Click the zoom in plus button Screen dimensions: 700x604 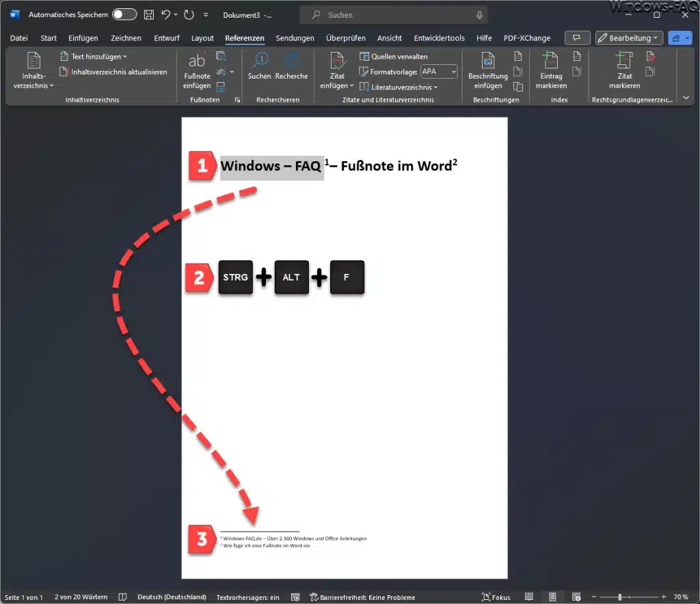tap(664, 597)
